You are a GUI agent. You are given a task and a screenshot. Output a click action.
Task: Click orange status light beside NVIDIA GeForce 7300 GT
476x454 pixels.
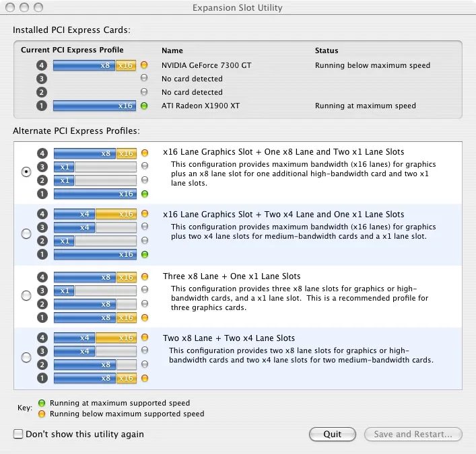point(144,65)
